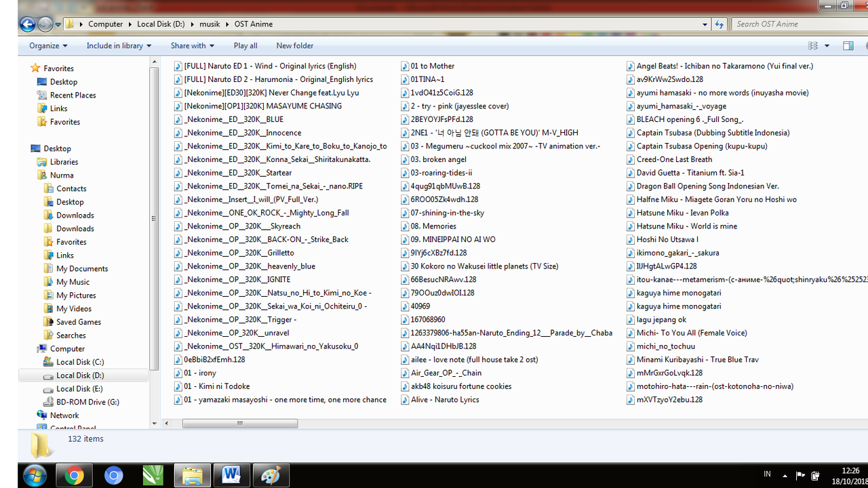Click 'OST Anime' in the address path
Screen dimensions: 868x488
254,24
